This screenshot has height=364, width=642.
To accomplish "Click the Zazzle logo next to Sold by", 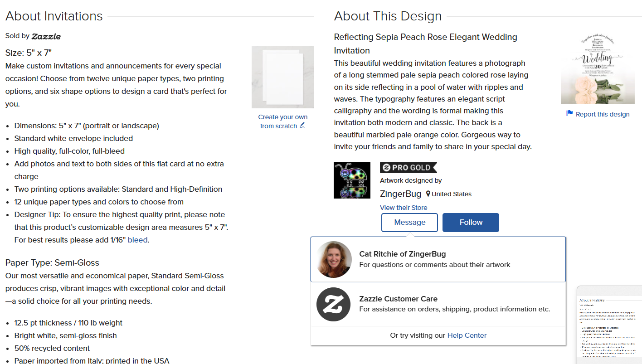I will click(x=46, y=36).
